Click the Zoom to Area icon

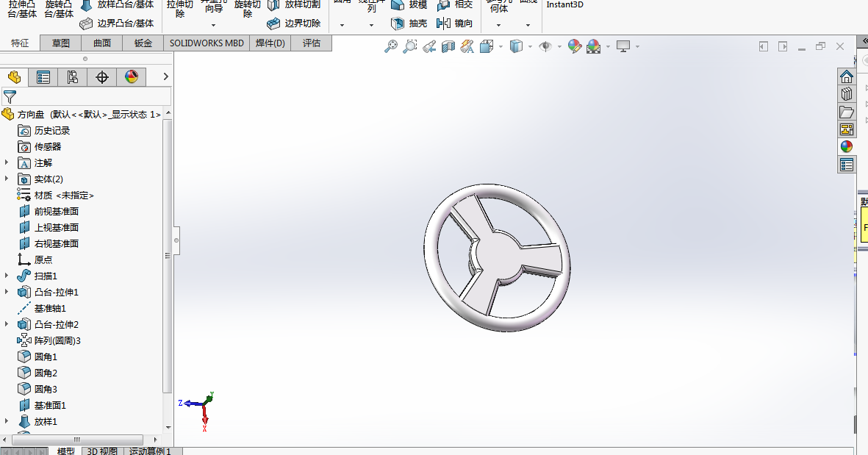[409, 46]
